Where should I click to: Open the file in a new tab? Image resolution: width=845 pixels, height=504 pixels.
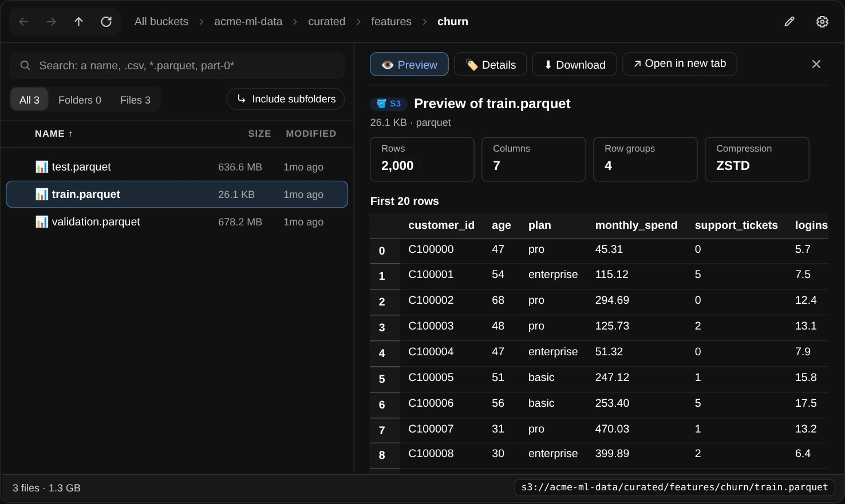coord(680,64)
